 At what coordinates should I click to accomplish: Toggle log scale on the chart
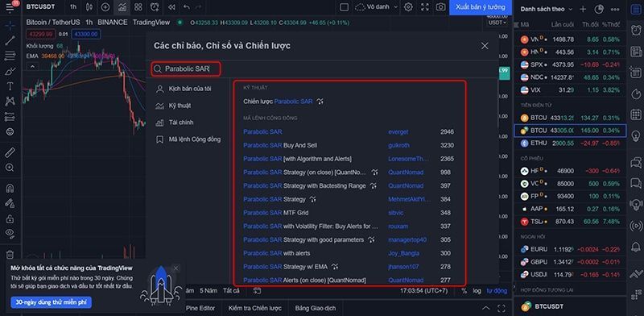[477, 291]
